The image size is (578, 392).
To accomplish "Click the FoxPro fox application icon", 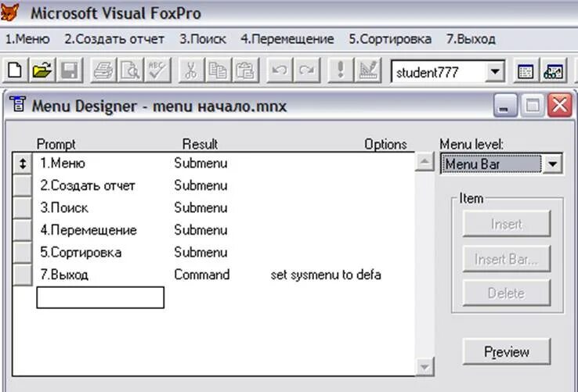I will pyautogui.click(x=10, y=13).
